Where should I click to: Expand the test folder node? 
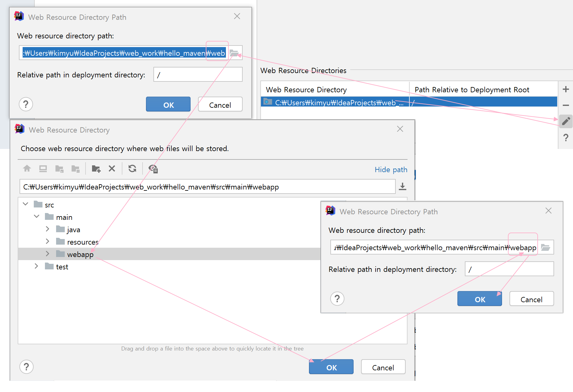[x=36, y=266]
